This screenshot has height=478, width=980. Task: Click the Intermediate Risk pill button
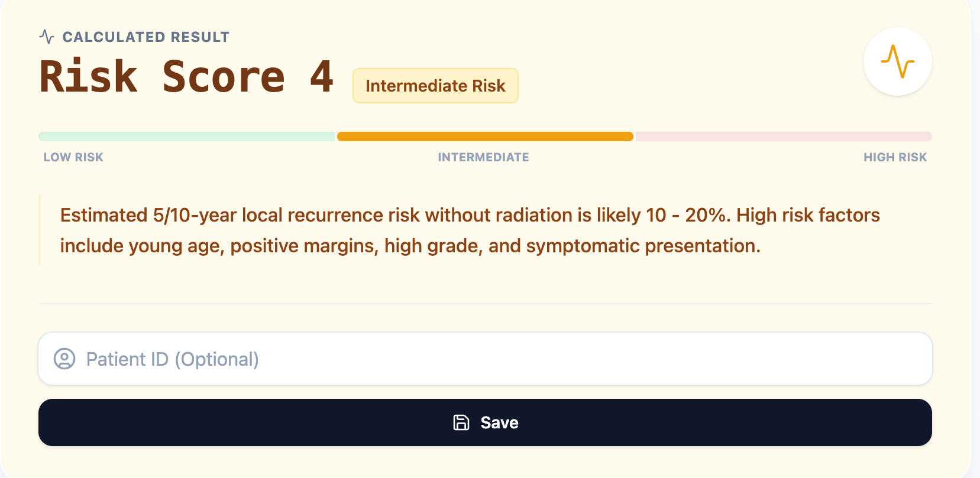pyautogui.click(x=435, y=85)
